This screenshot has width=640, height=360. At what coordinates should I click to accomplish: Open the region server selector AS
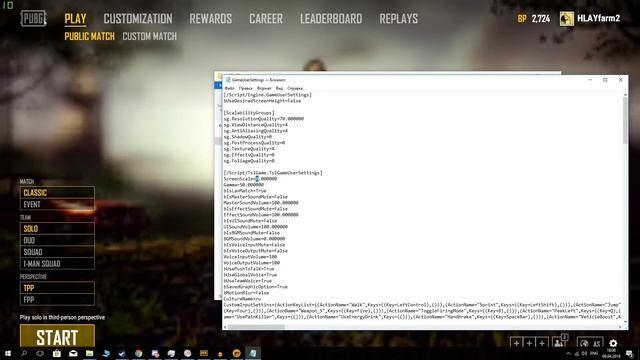(x=590, y=343)
